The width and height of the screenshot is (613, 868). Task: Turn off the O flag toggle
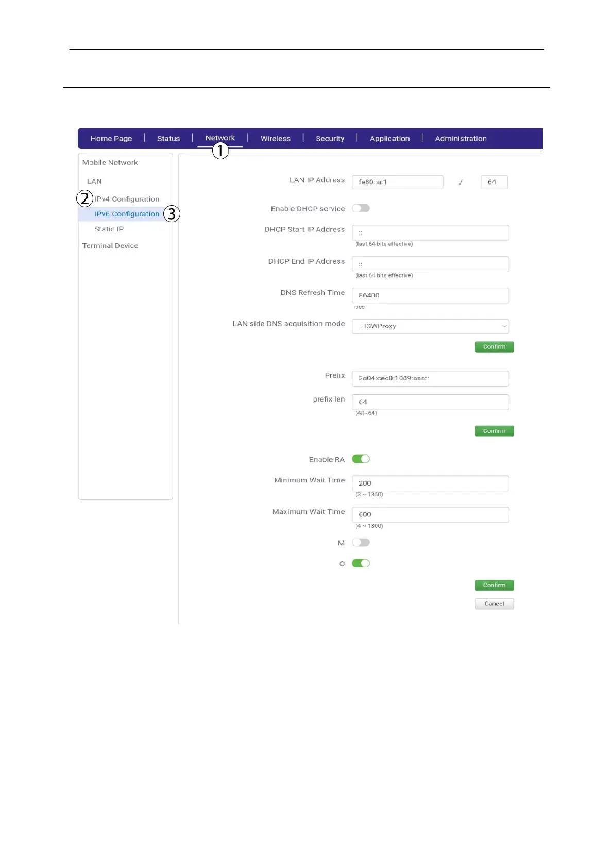pyautogui.click(x=361, y=563)
